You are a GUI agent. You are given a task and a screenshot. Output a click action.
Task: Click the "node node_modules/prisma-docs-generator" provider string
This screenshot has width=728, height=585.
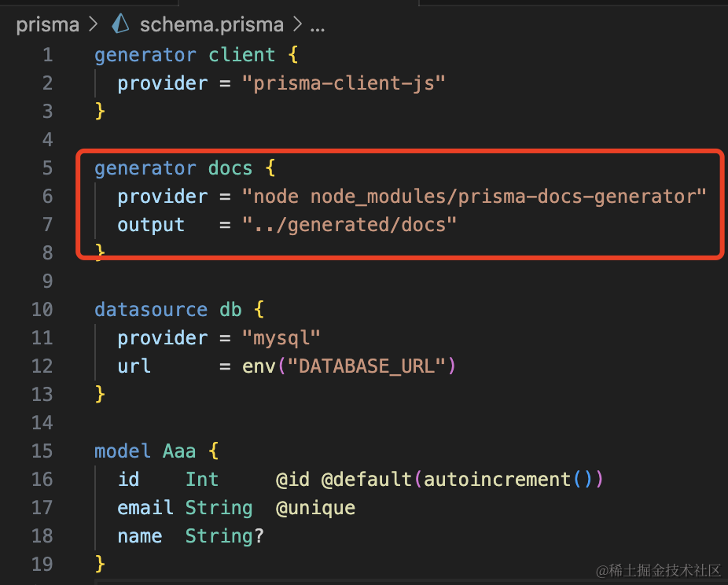coord(474,197)
